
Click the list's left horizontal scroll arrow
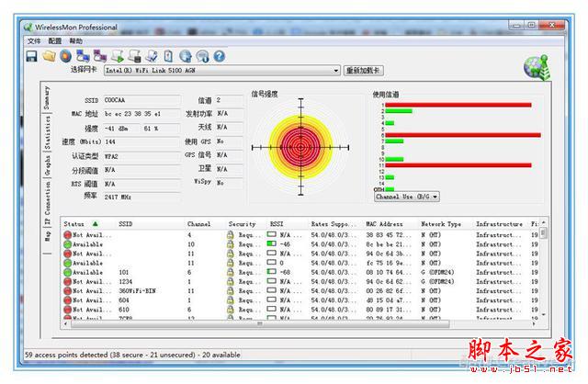(x=66, y=323)
